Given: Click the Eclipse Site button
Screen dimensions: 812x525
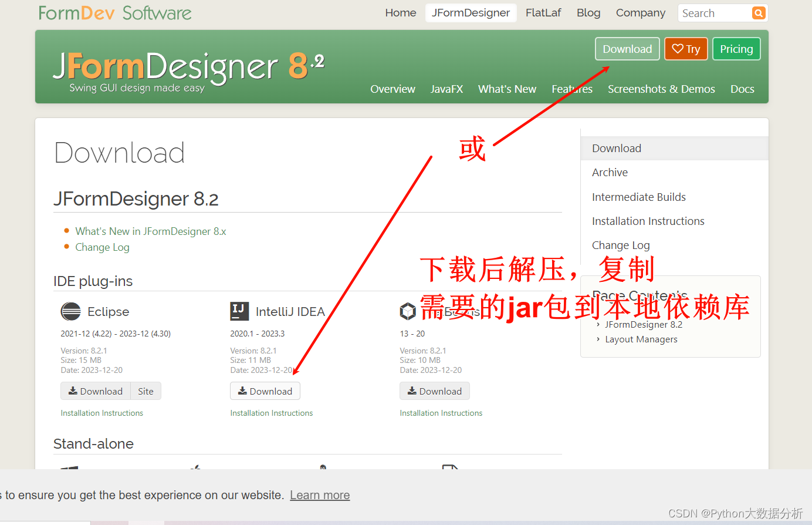Looking at the screenshot, I should point(146,391).
